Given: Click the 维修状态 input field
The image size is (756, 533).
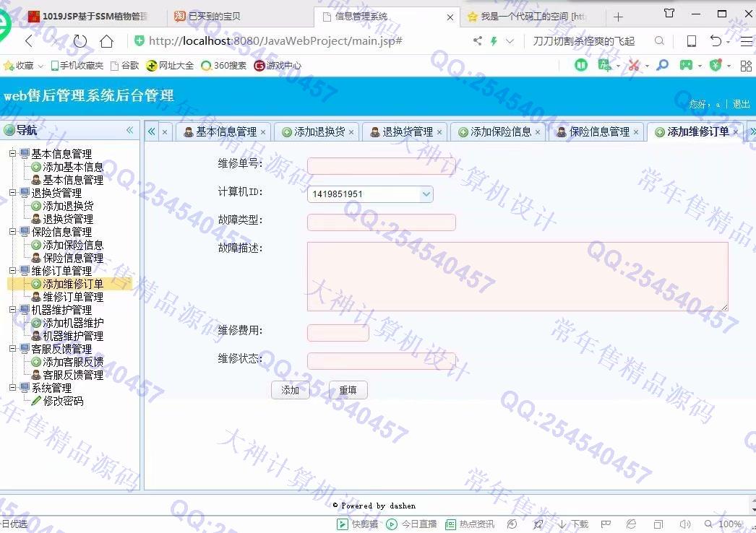Looking at the screenshot, I should [x=382, y=361].
